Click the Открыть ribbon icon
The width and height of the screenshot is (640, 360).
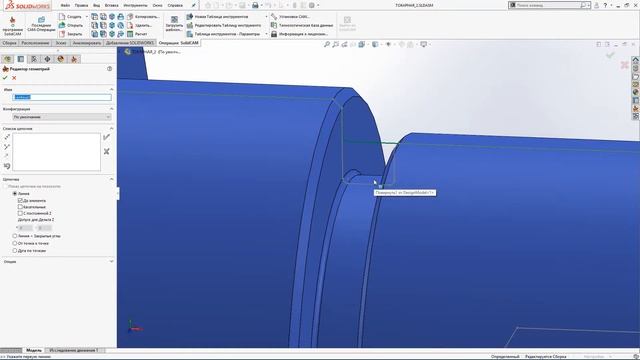click(62, 25)
